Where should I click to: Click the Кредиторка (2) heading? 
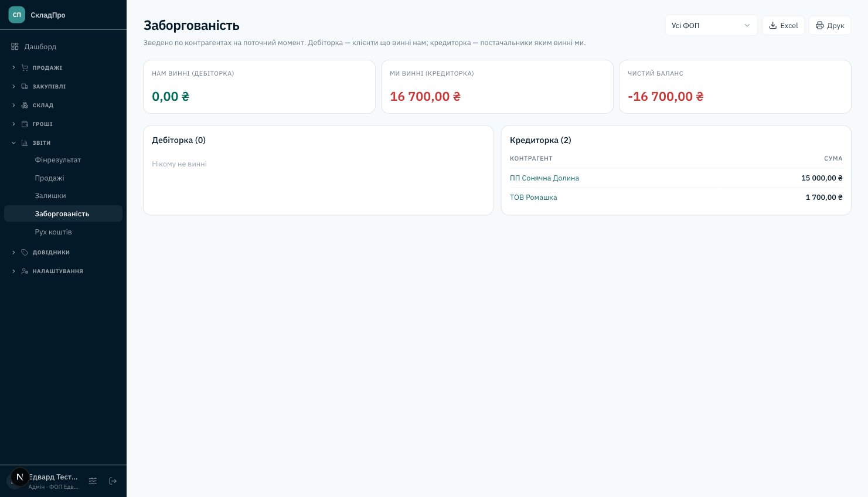[540, 140]
